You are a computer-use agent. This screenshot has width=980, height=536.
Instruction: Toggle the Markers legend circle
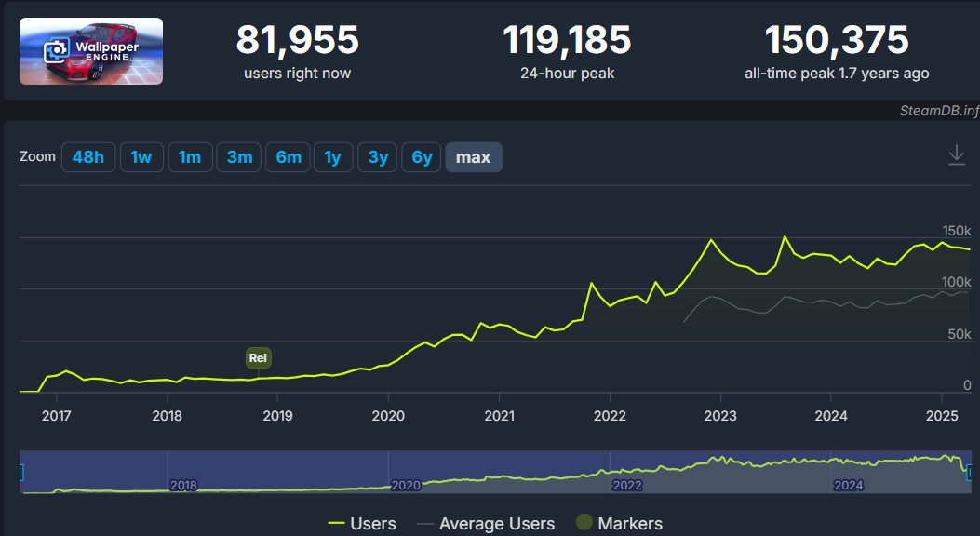point(584,522)
